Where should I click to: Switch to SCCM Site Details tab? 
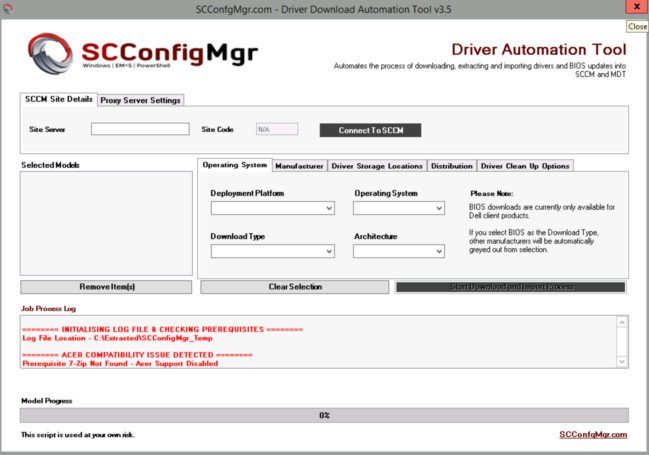(58, 99)
